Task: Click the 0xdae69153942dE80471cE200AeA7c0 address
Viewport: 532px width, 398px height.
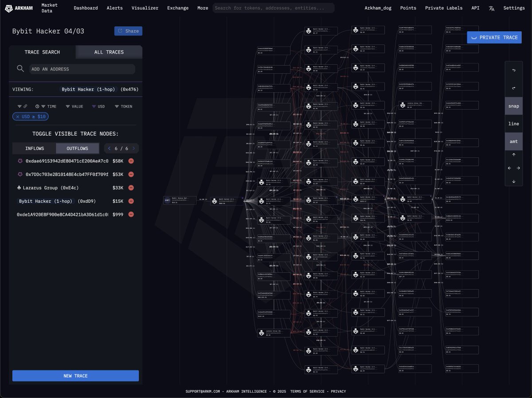Action: point(66,161)
